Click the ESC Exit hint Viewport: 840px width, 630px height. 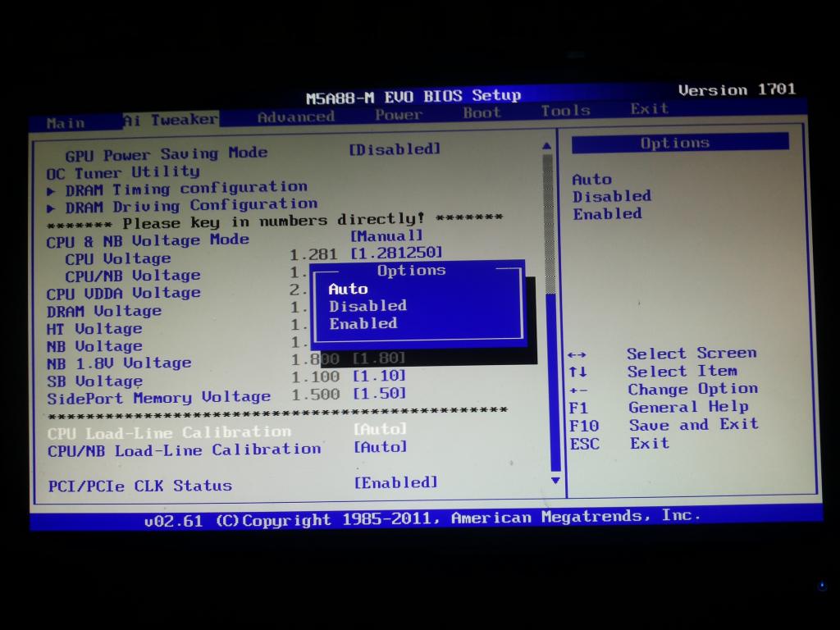(619, 444)
